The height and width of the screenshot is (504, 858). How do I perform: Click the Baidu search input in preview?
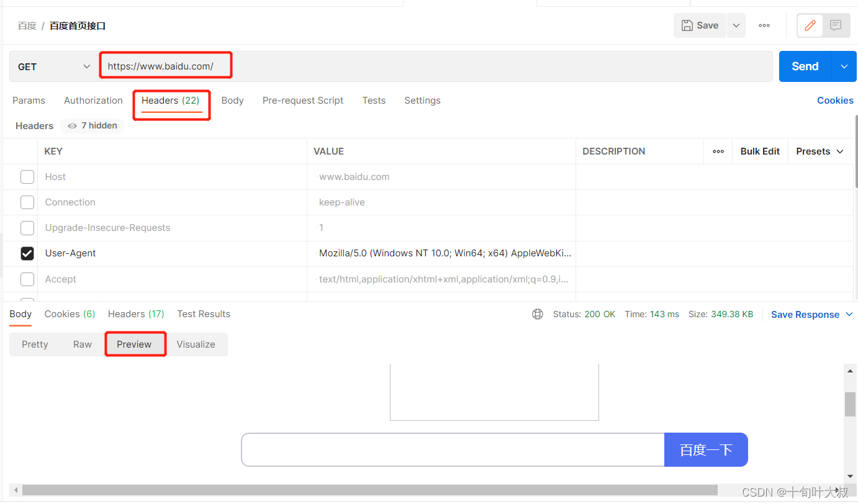coord(453,449)
